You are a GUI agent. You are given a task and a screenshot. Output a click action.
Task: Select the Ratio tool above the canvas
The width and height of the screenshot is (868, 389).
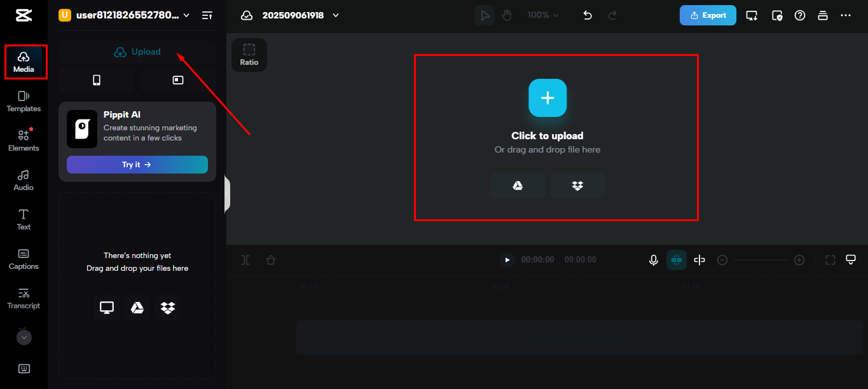pyautogui.click(x=249, y=55)
